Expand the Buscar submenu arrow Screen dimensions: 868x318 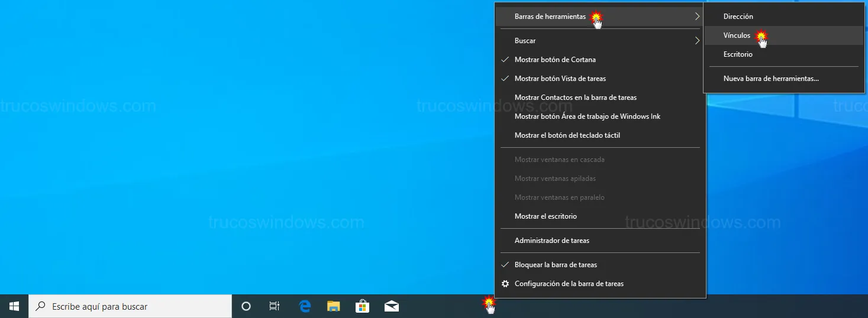click(x=697, y=41)
